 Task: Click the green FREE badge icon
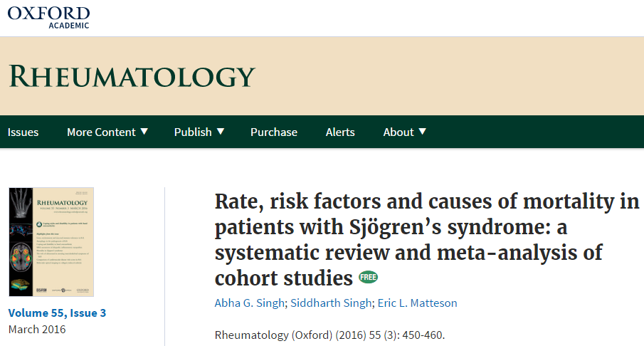point(369,277)
